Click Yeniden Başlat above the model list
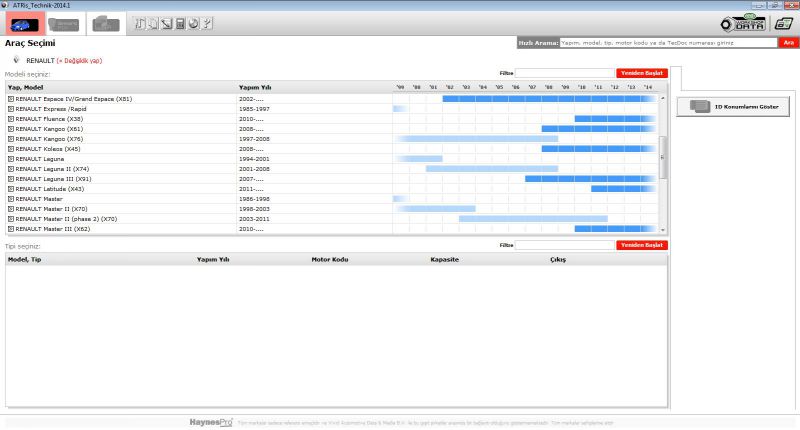Screen dimensions: 800x430 [642, 73]
